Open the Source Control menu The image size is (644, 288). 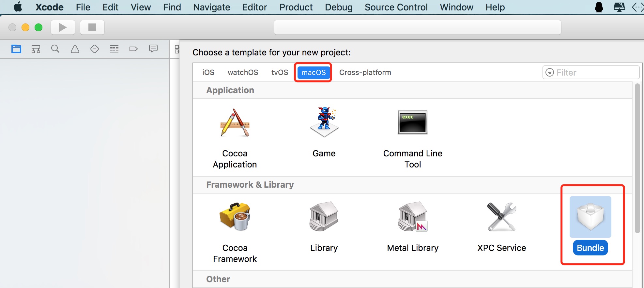click(x=396, y=7)
